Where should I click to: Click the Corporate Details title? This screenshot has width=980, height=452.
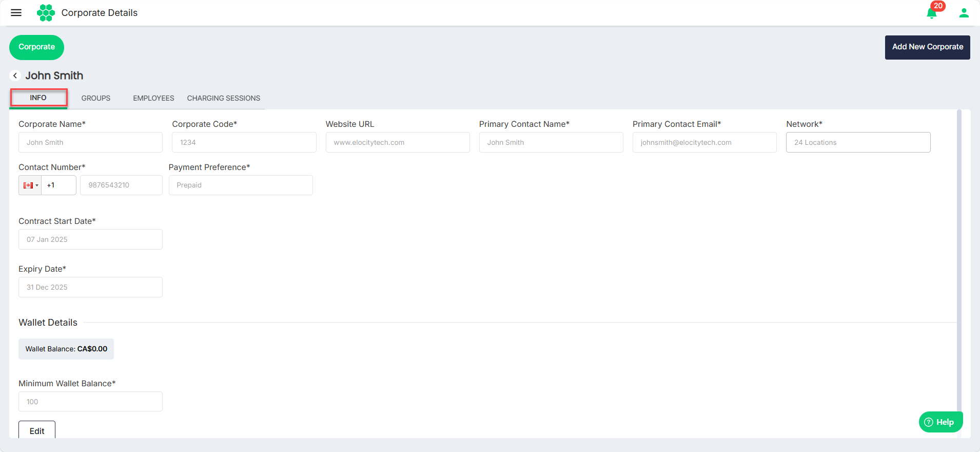pyautogui.click(x=100, y=13)
